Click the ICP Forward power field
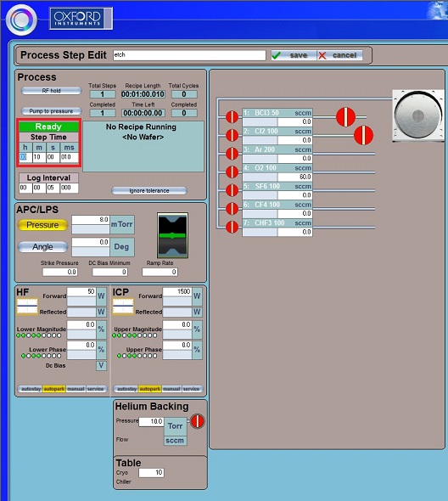Image resolution: width=448 pixels, height=501 pixels. 177,291
